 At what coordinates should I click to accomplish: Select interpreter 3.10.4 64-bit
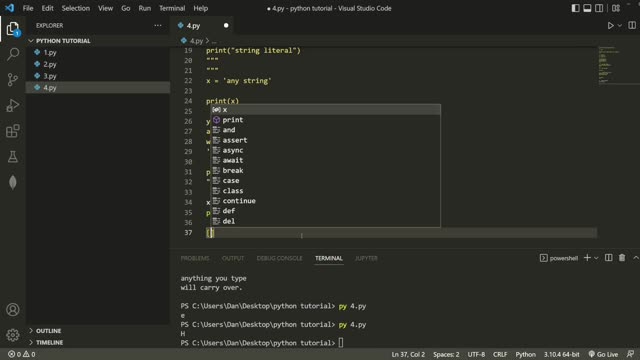561,354
